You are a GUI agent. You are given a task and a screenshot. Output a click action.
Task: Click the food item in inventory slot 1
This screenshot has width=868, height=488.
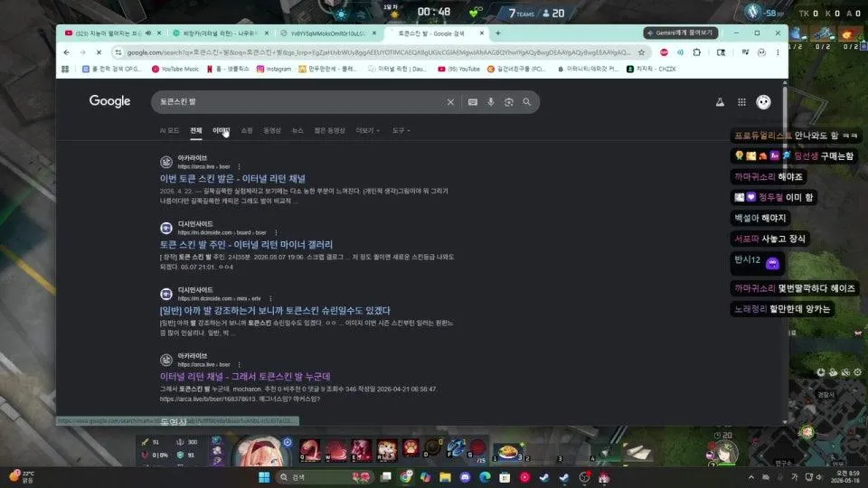(507, 452)
